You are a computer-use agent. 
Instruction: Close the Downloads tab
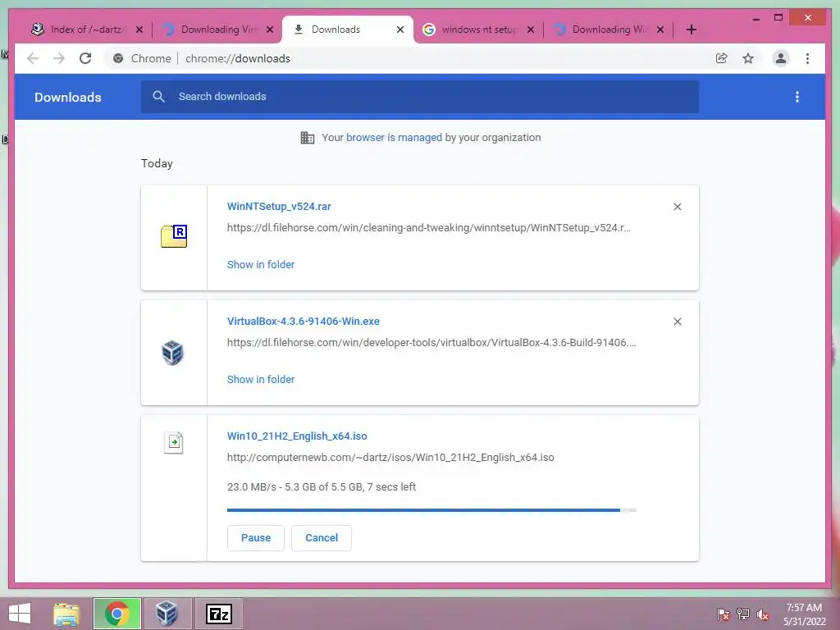(400, 30)
